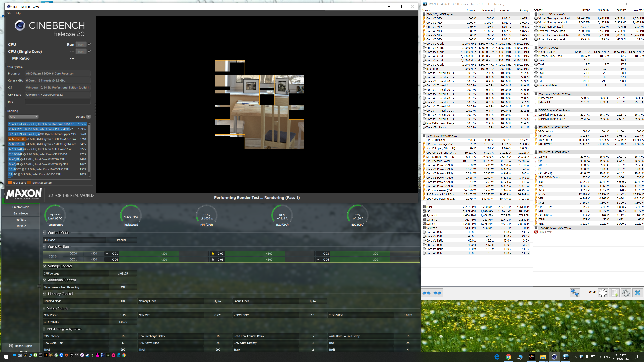Toggle Simultaneous Multithreading ON value
Viewport: 644px width, 362px height.
tap(123, 287)
